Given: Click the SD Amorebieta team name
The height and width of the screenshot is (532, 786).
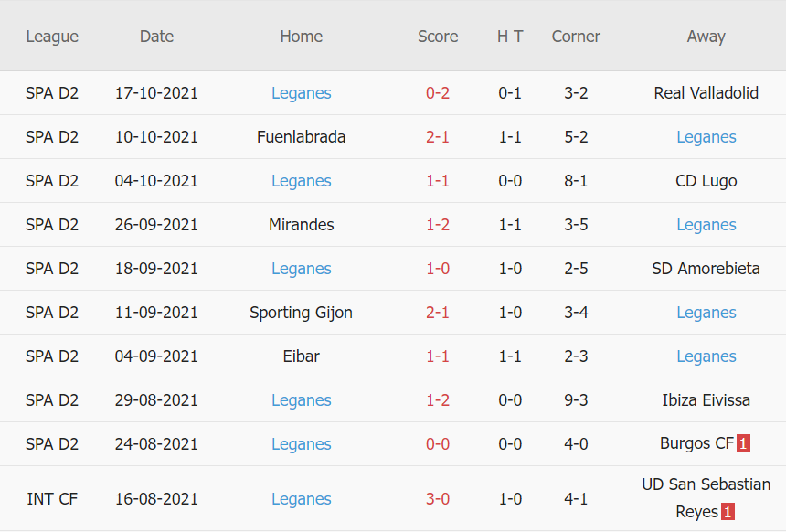Looking at the screenshot, I should (706, 269).
